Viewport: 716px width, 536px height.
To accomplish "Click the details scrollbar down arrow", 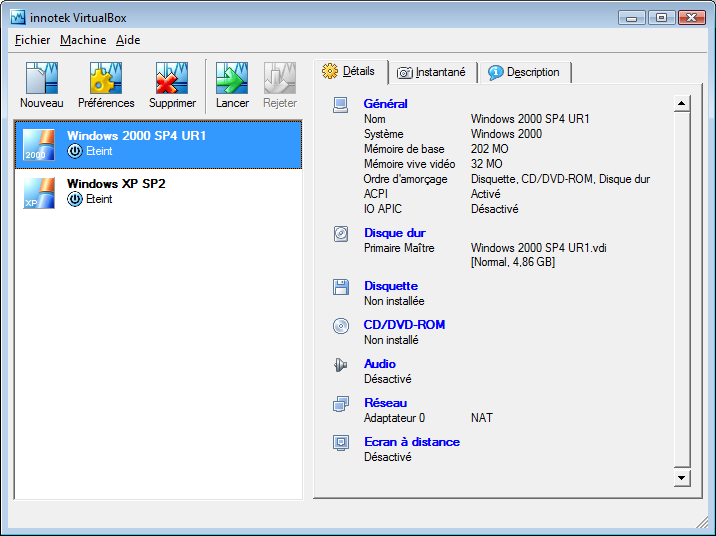I will (x=681, y=478).
